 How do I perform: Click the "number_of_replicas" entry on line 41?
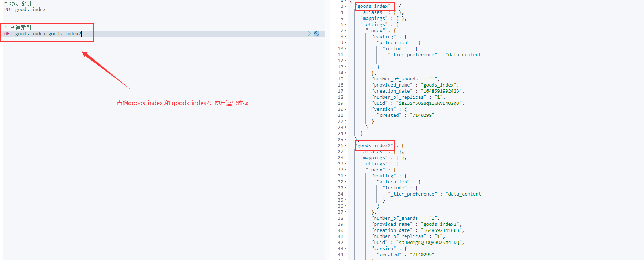[x=408, y=236]
